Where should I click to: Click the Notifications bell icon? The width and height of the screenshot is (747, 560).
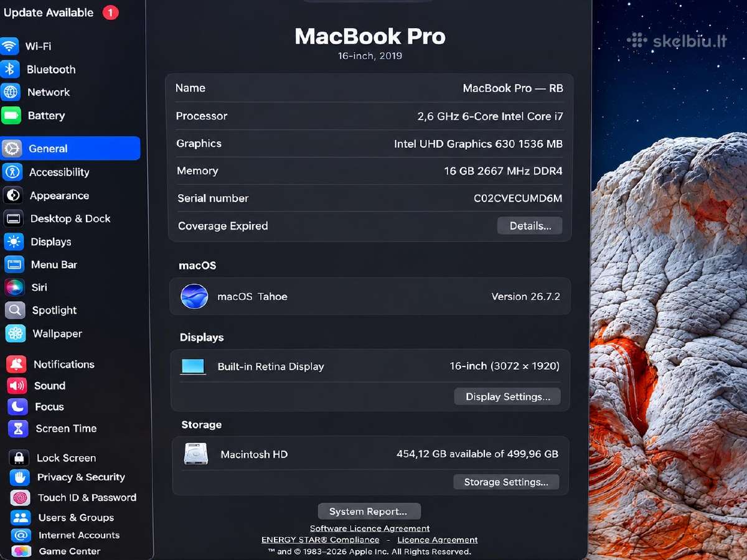tap(17, 364)
